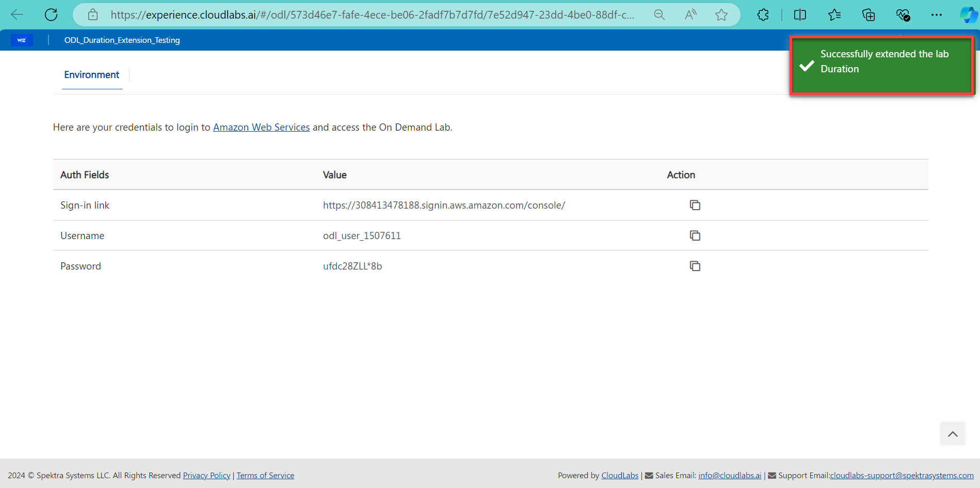Launch Copilot sidebar icon
The image size is (980, 488).
pyautogui.click(x=968, y=15)
